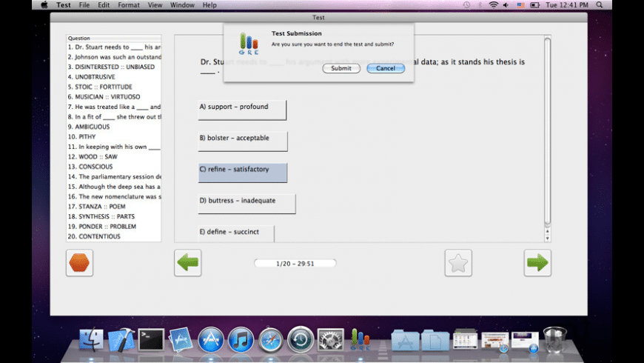Click the question pane vertical scrollbar

[x=547, y=132]
